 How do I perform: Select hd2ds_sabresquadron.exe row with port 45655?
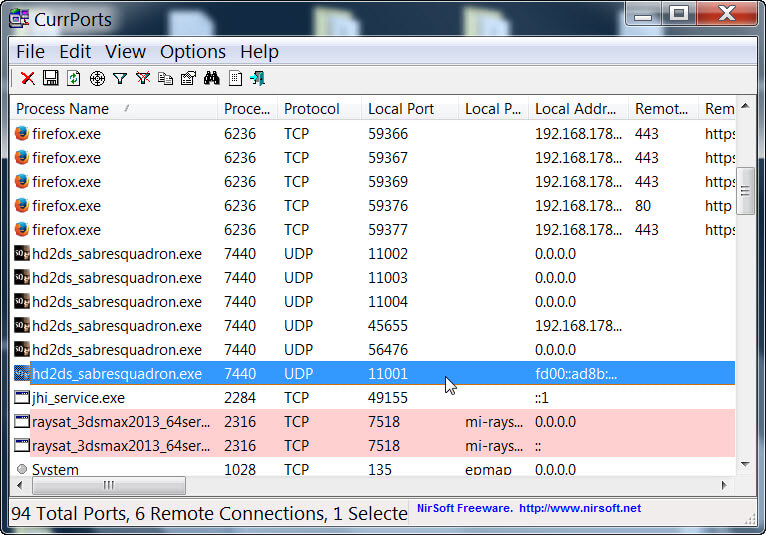point(373,325)
